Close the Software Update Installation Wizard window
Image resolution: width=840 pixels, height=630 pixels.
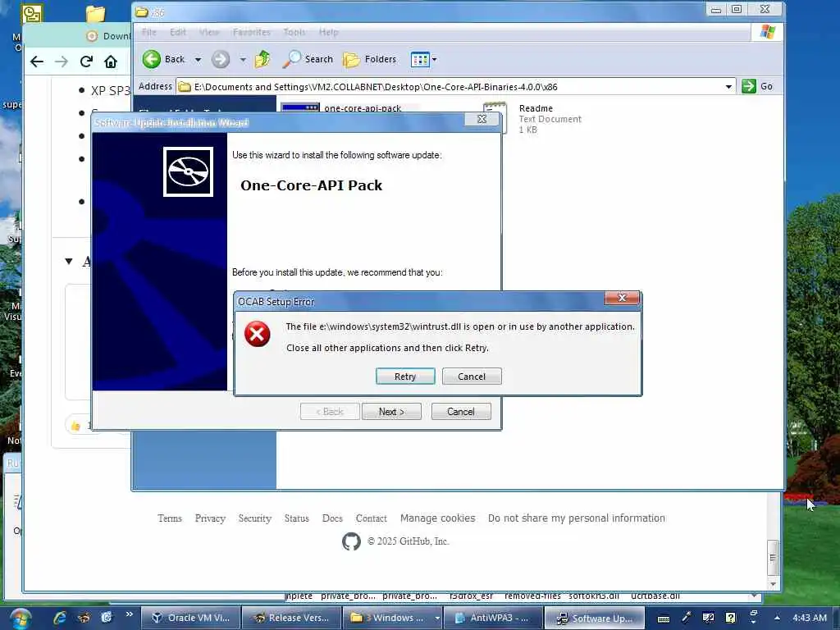pyautogui.click(x=482, y=119)
